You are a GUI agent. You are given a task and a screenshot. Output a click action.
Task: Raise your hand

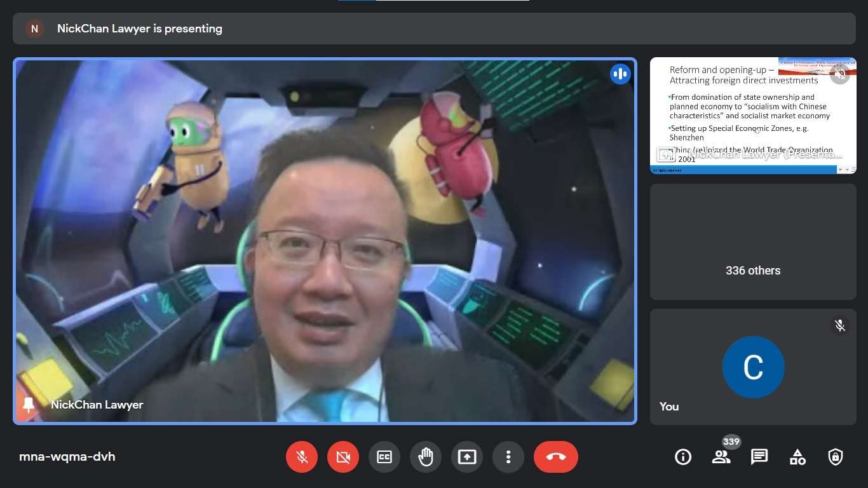click(426, 457)
